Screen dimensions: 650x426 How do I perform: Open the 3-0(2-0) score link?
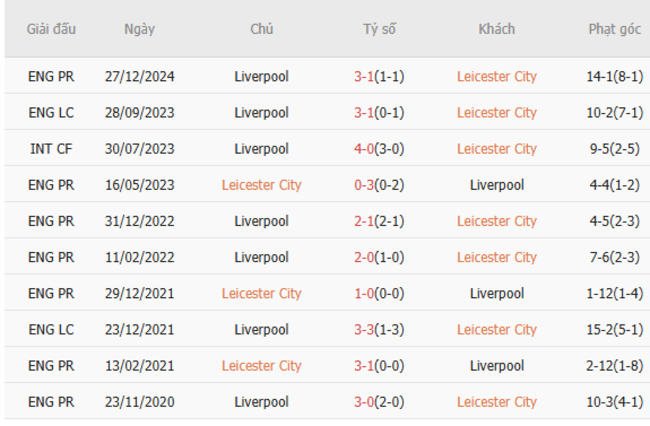(x=379, y=402)
